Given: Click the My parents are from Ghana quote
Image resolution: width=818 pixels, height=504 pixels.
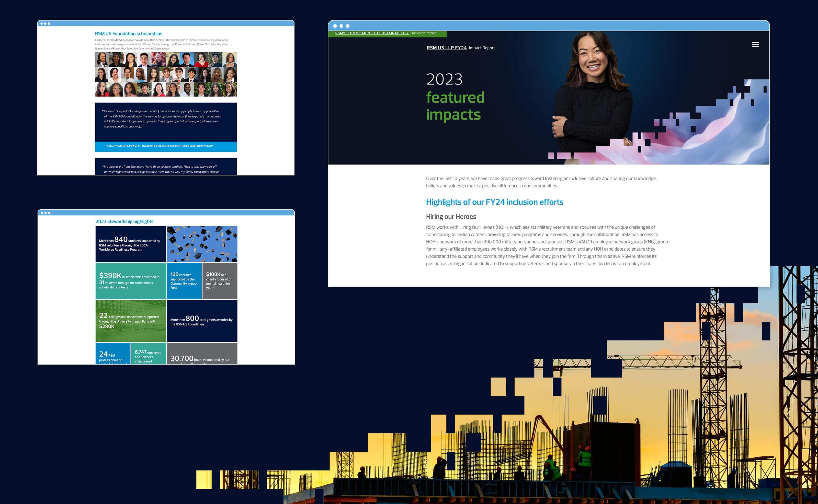Looking at the screenshot, I should (x=166, y=166).
